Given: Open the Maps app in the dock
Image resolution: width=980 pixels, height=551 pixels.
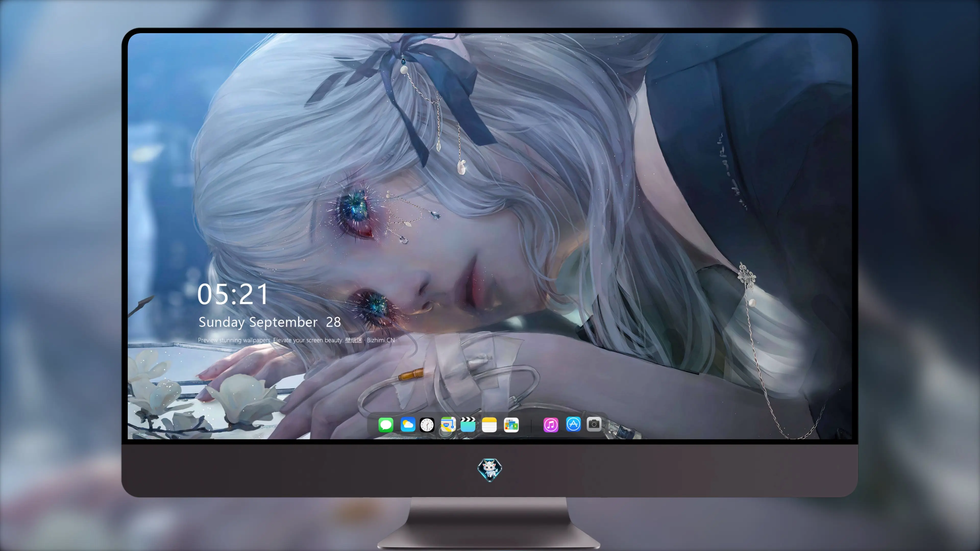Looking at the screenshot, I should [x=448, y=425].
